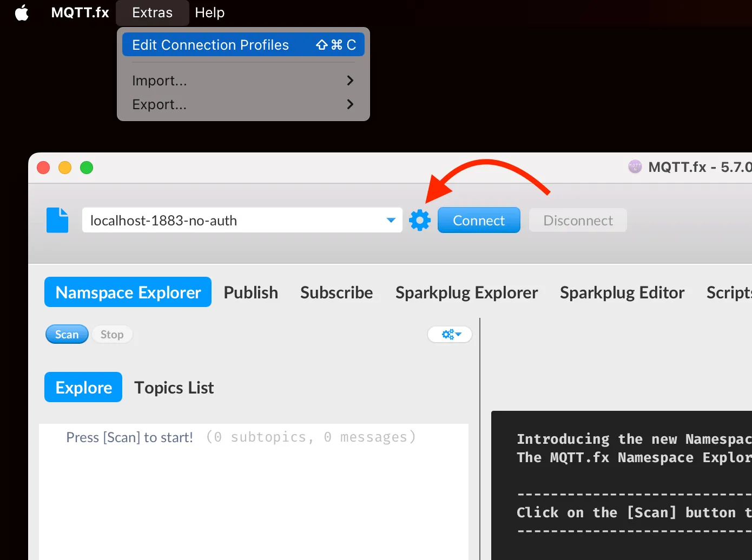This screenshot has width=752, height=560.
Task: Open the Extras menu
Action: [x=153, y=12]
